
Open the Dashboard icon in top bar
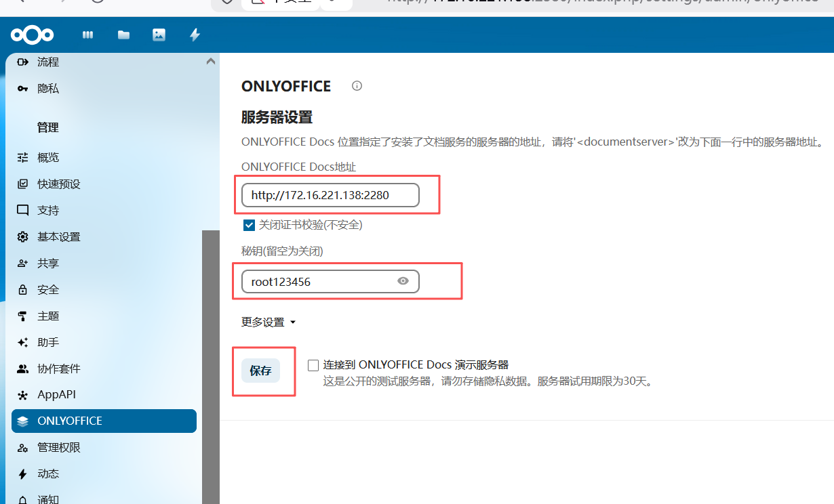coord(87,35)
